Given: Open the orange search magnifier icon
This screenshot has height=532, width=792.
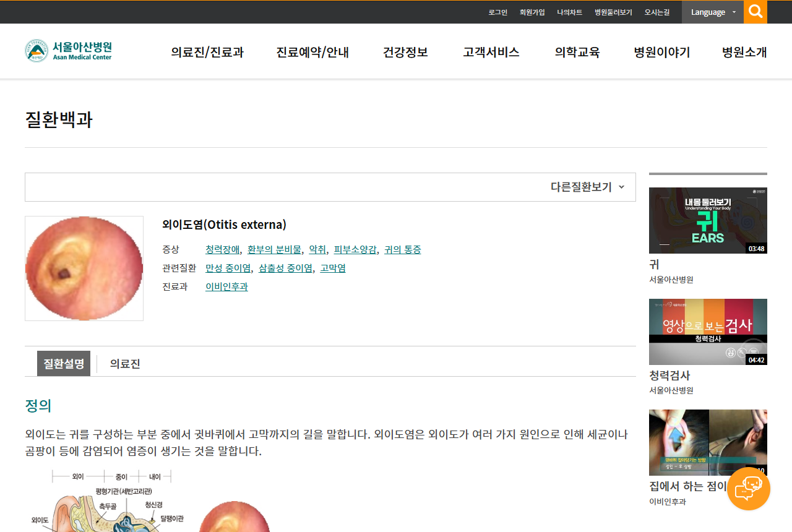Looking at the screenshot, I should [755, 12].
